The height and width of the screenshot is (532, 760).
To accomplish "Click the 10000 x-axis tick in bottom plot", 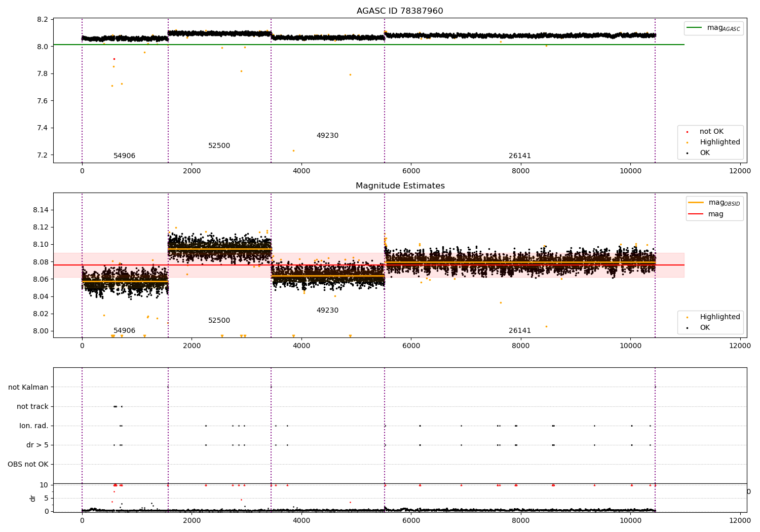I will click(x=630, y=521).
